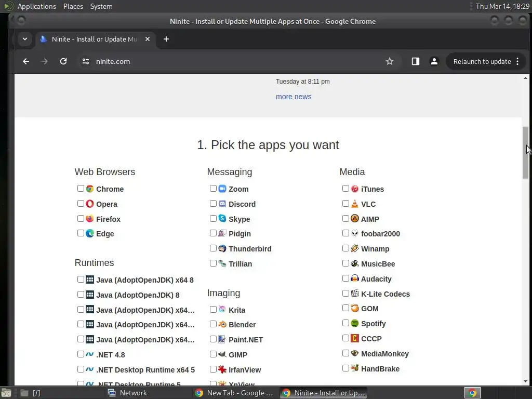Click the Thunderbird app icon

(222, 248)
